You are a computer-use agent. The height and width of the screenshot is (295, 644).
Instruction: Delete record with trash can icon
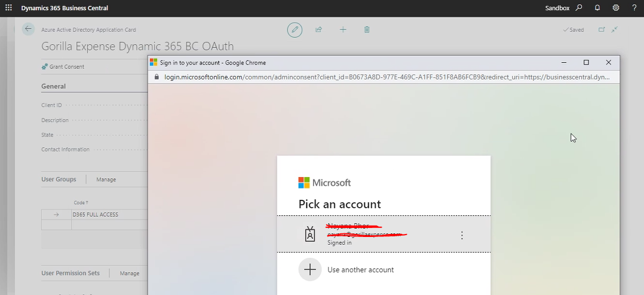click(367, 30)
